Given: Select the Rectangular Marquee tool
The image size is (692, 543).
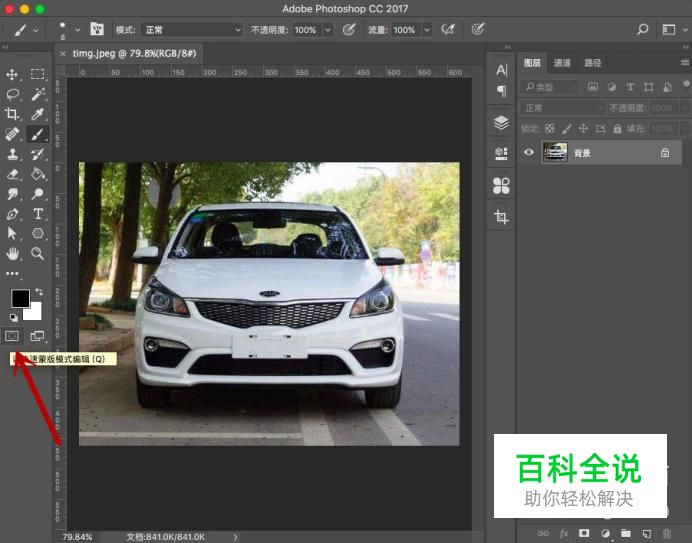Looking at the screenshot, I should (38, 74).
